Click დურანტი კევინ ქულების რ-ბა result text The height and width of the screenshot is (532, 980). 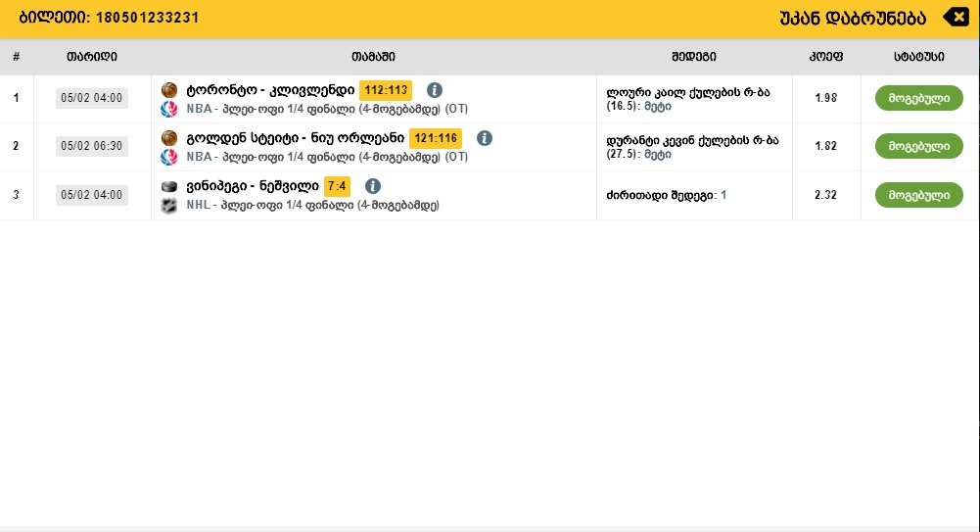(x=692, y=148)
